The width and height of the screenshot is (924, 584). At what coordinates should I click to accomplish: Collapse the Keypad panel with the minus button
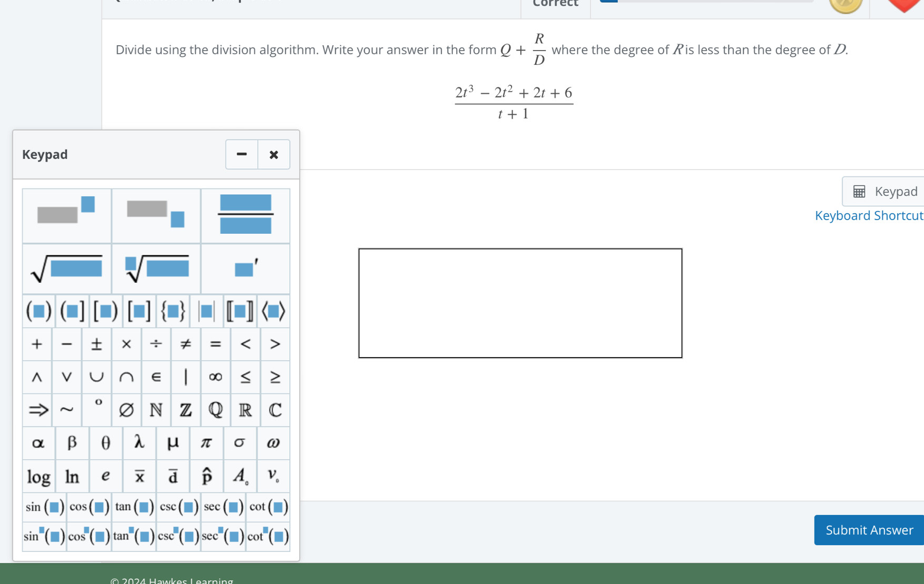241,154
